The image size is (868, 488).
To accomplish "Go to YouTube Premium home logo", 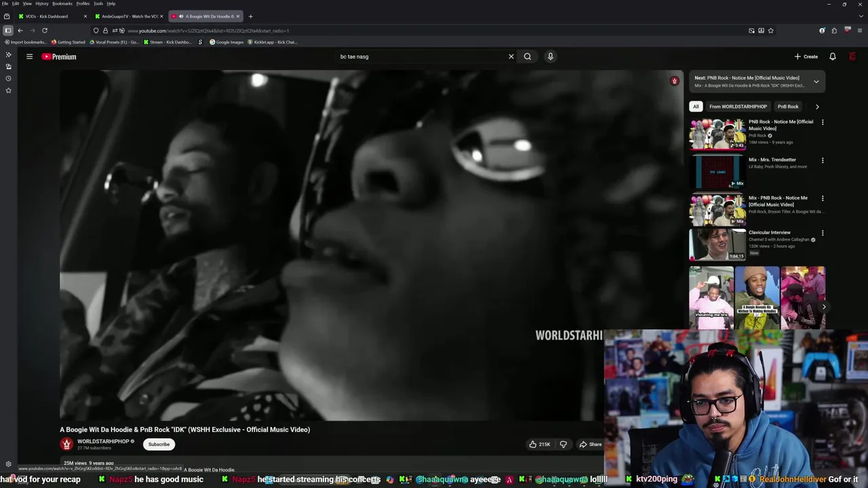I will tap(59, 57).
